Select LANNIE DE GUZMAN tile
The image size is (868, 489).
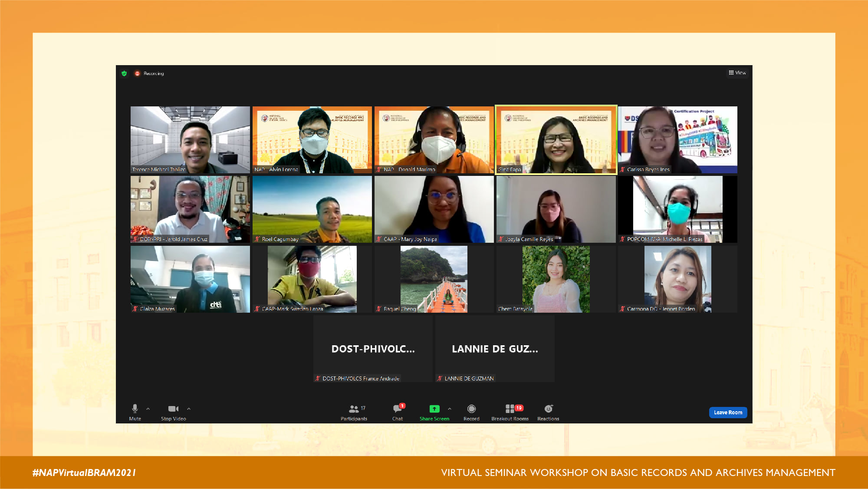[x=495, y=349]
